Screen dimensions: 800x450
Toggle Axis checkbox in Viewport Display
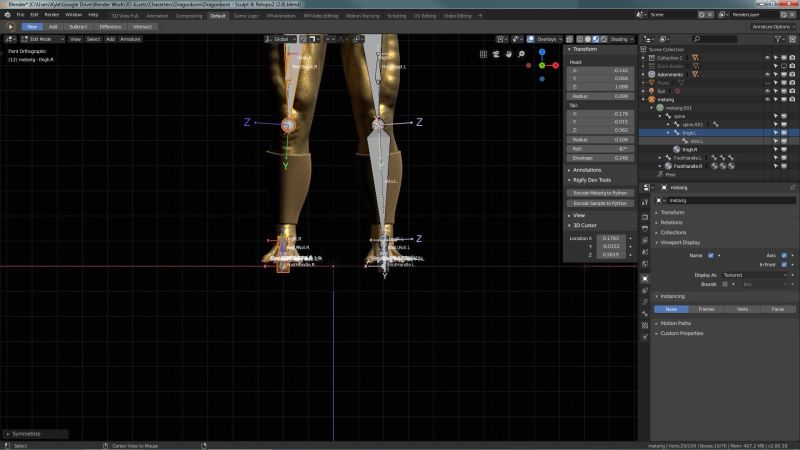pos(784,256)
